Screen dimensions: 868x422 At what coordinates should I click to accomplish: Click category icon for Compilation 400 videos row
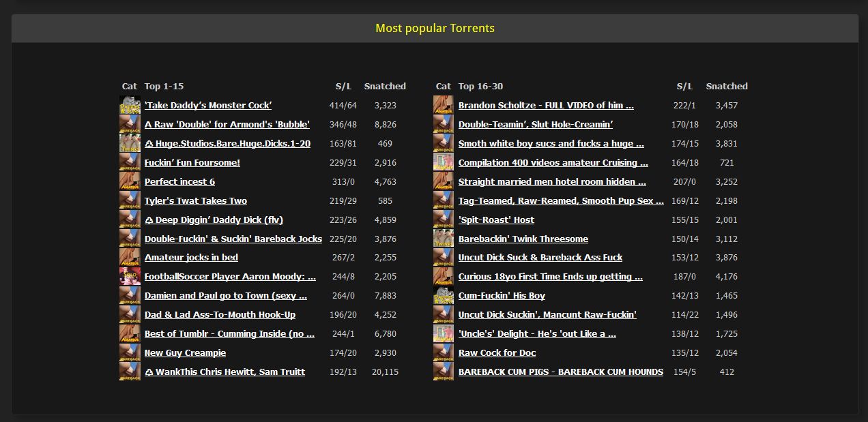[444, 163]
